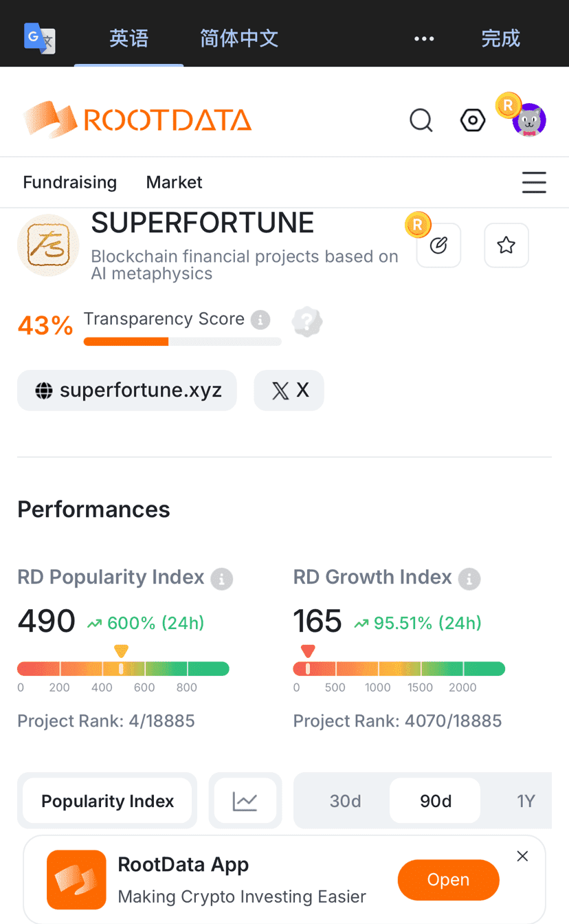569x924 pixels.
Task: Open the hamburger navigation menu
Action: click(534, 182)
